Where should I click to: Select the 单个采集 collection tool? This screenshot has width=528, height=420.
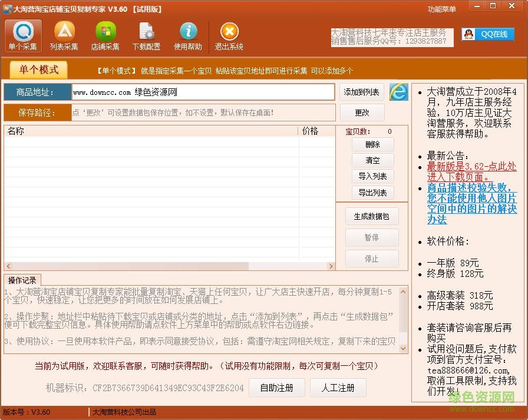[x=22, y=35]
